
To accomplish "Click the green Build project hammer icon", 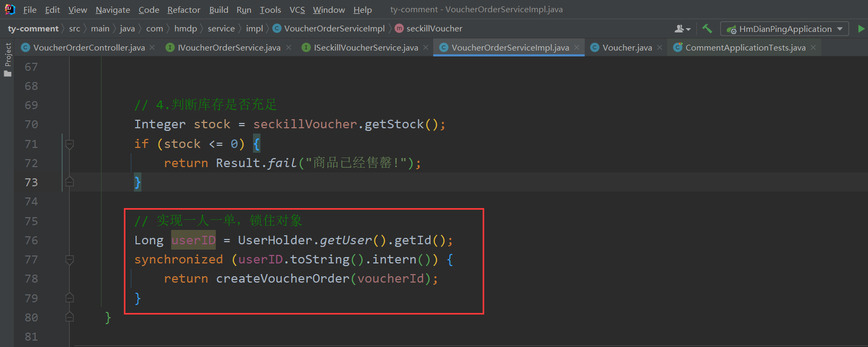I will pos(707,29).
